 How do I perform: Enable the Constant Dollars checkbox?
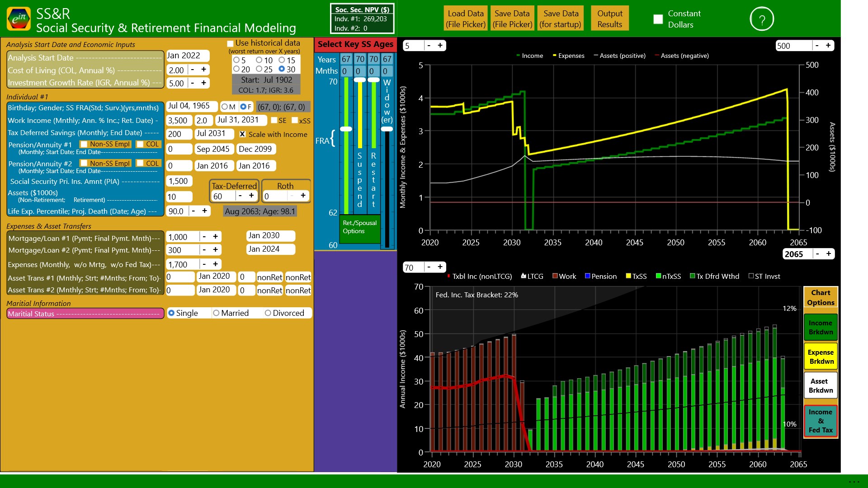[x=658, y=19]
